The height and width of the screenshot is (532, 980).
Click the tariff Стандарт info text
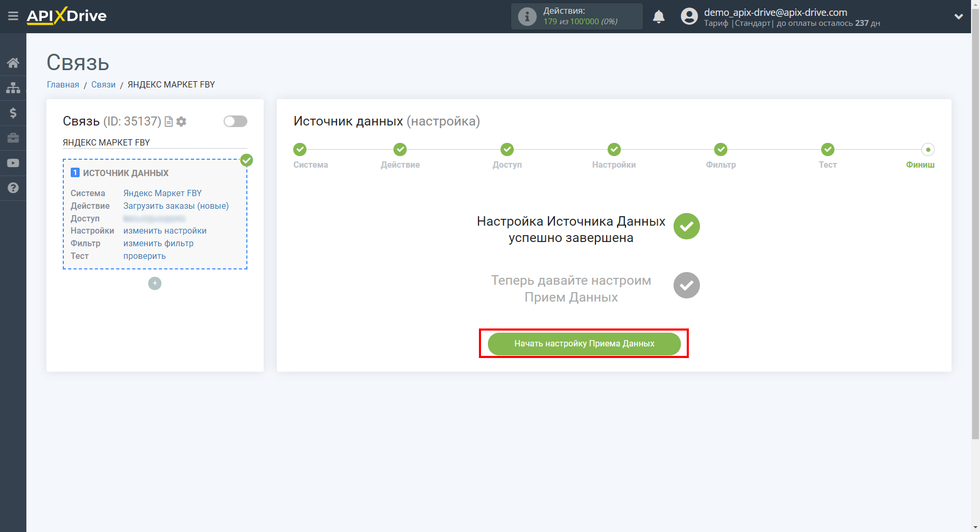coord(792,23)
